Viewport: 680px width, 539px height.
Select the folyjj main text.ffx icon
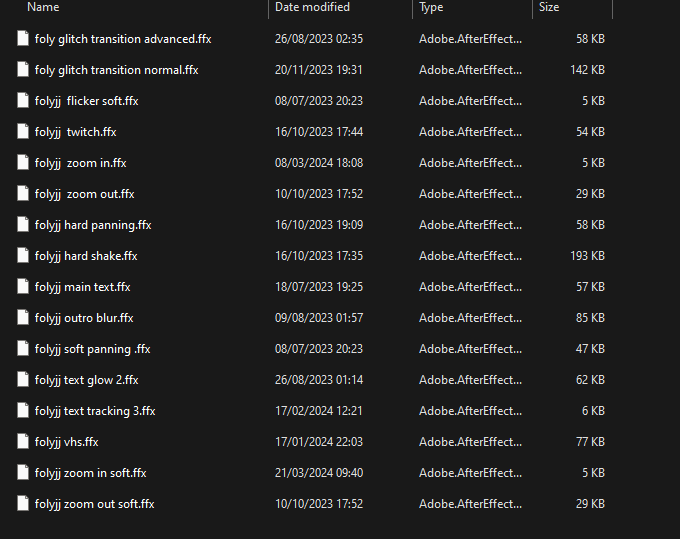[x=23, y=286]
